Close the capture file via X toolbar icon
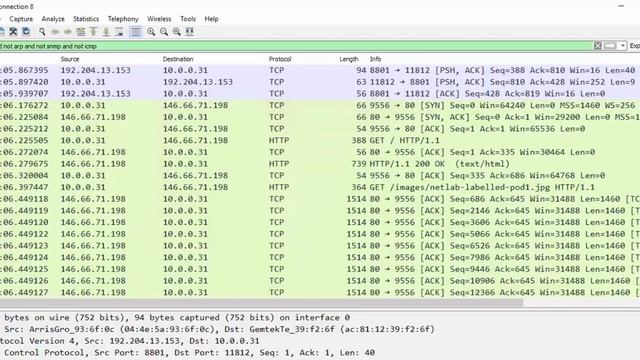Screen dimensions: 640x360 (x=13, y=31)
